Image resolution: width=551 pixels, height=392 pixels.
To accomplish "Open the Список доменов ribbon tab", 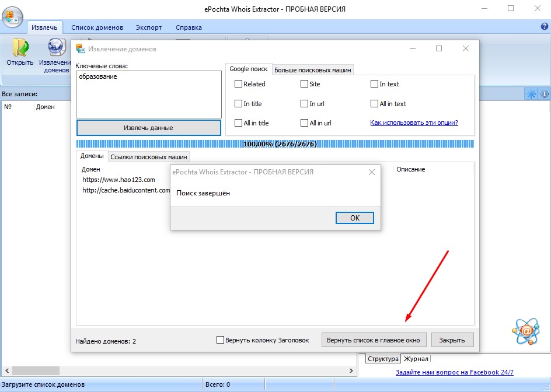I will coord(97,27).
